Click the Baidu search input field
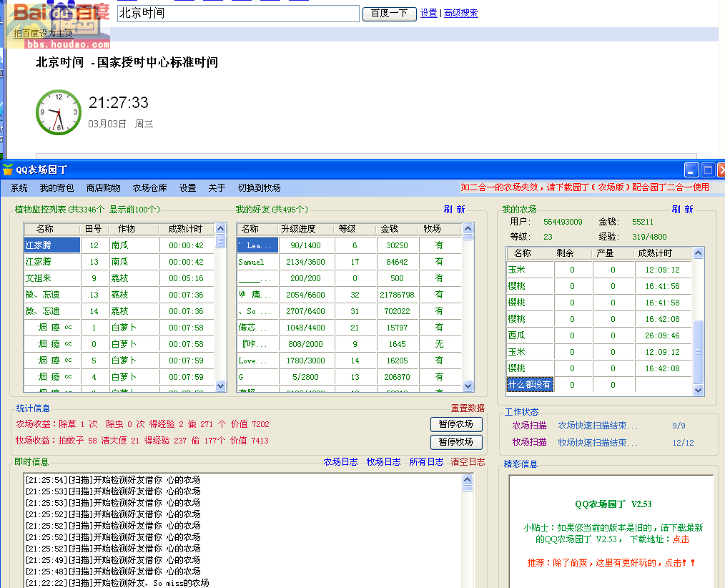The height and width of the screenshot is (588, 725). [x=238, y=14]
